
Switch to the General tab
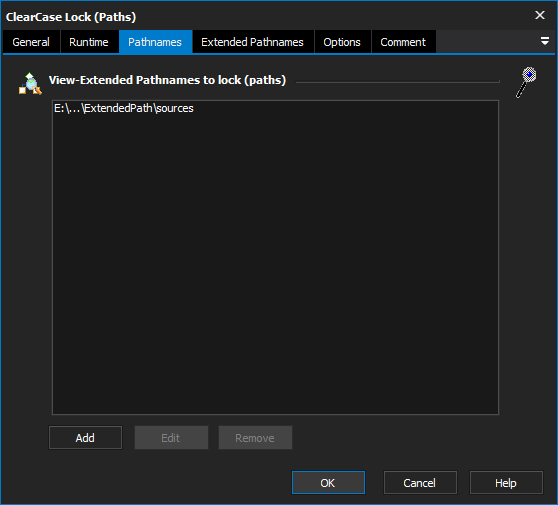(x=31, y=42)
